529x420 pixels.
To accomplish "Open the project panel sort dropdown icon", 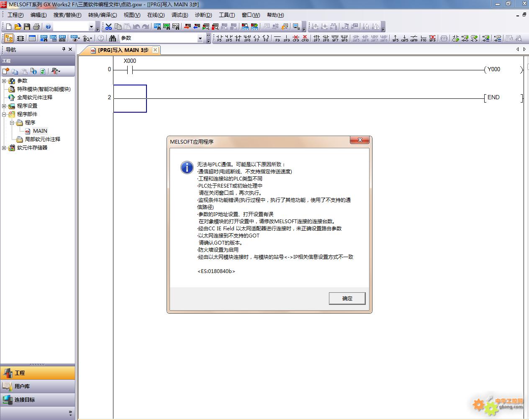I will (x=56, y=71).
